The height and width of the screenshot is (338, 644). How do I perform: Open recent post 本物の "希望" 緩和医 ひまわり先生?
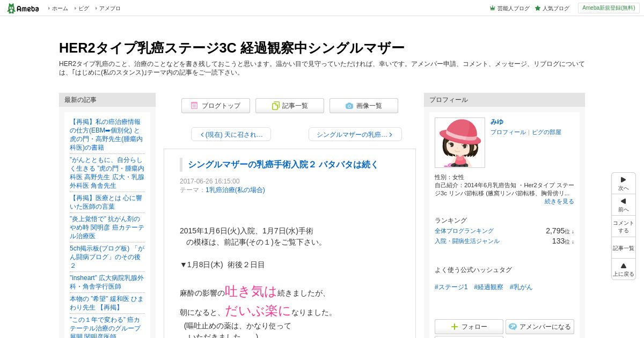(x=107, y=303)
